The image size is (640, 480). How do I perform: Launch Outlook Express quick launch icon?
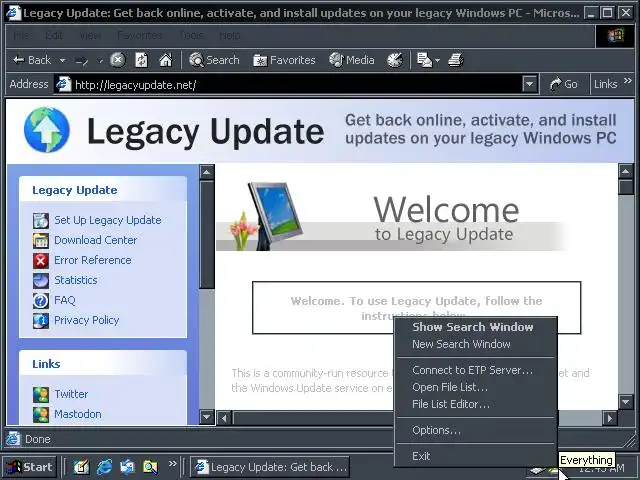[127, 467]
